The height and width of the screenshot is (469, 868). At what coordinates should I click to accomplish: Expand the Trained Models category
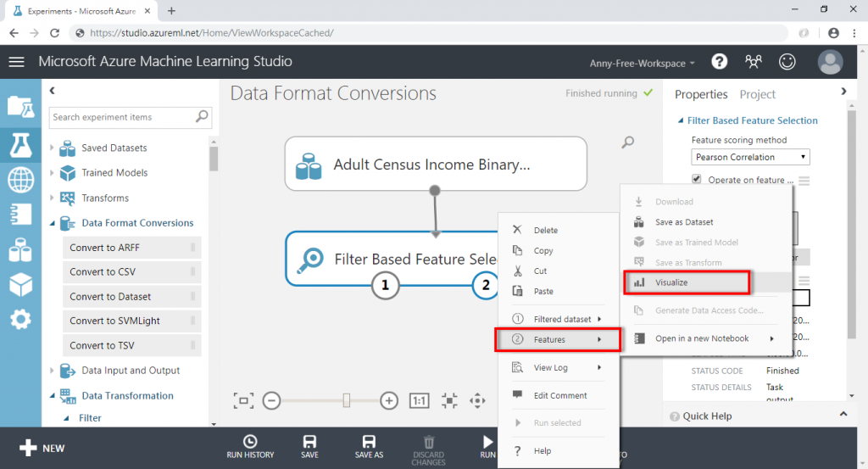(x=52, y=173)
